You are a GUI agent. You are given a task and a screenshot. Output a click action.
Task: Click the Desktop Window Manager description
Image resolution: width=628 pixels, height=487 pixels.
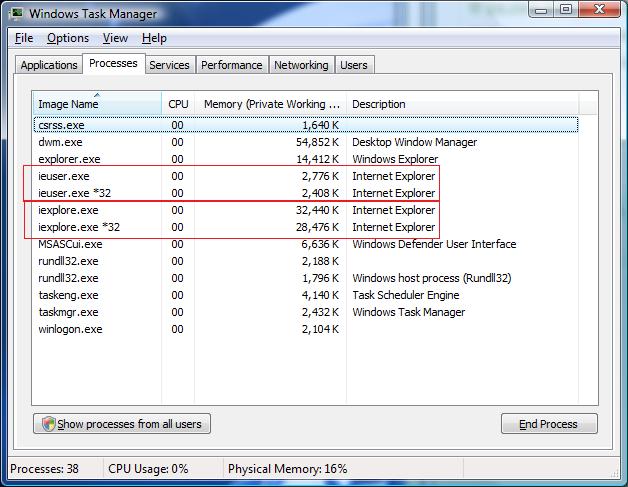tap(415, 142)
